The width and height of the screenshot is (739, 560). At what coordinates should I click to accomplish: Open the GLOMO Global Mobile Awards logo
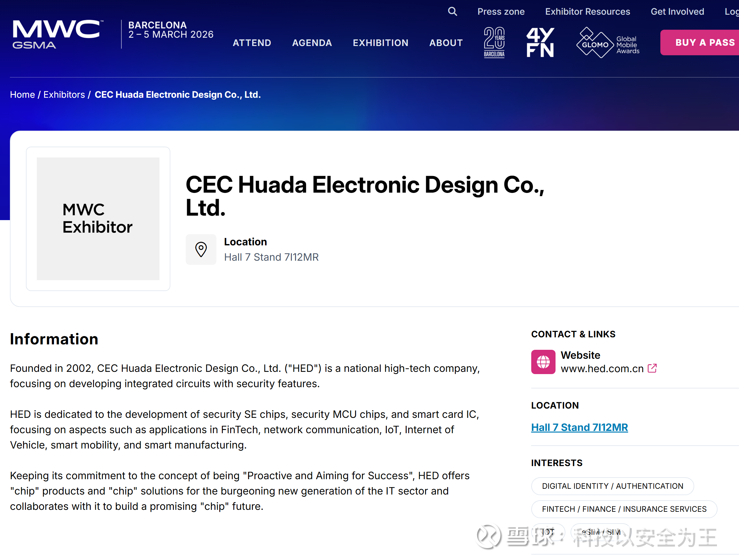coord(608,43)
